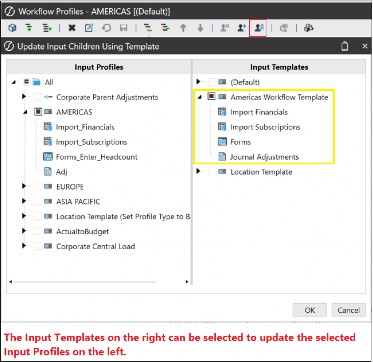Click the move up arrow icon
The width and height of the screenshot is (373, 362).
click(x=183, y=28)
